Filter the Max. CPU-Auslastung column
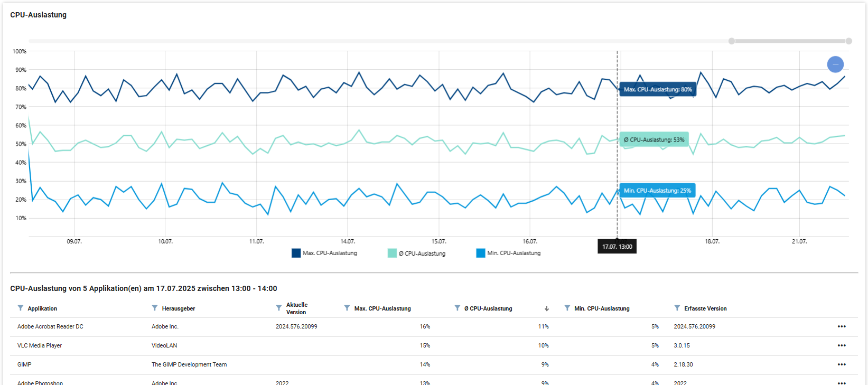The height and width of the screenshot is (385, 868). coord(347,308)
